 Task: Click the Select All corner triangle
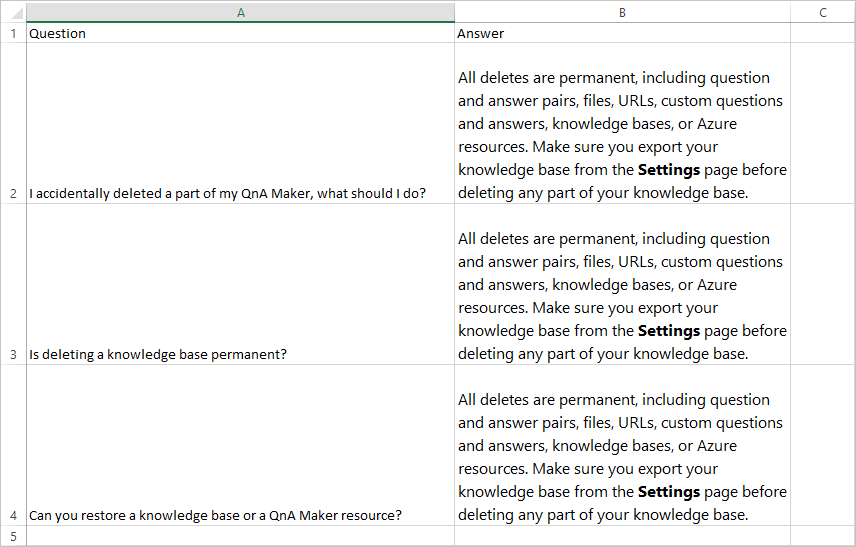13,12
